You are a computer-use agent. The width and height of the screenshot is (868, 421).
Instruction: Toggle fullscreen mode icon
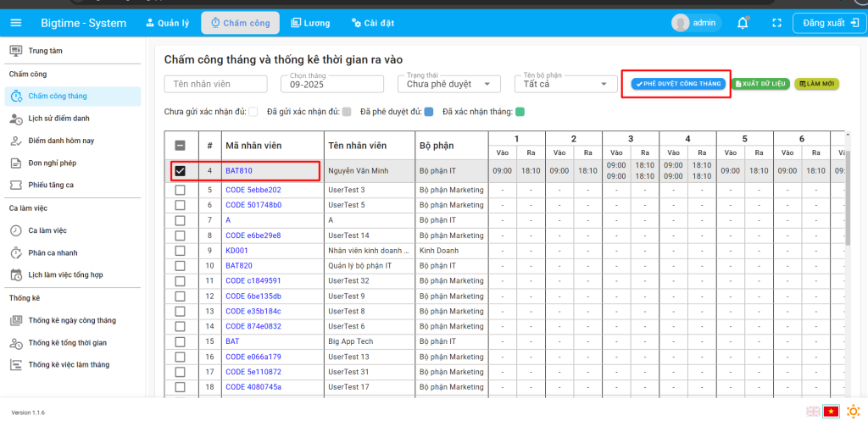776,23
